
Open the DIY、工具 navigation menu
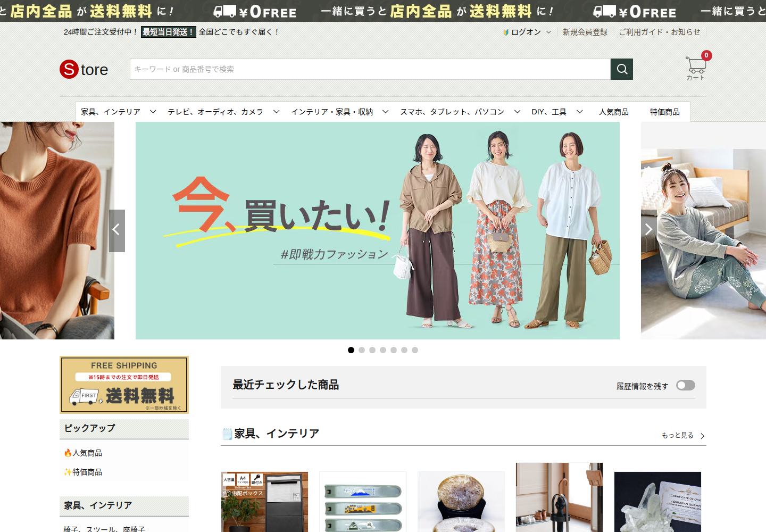click(x=549, y=112)
